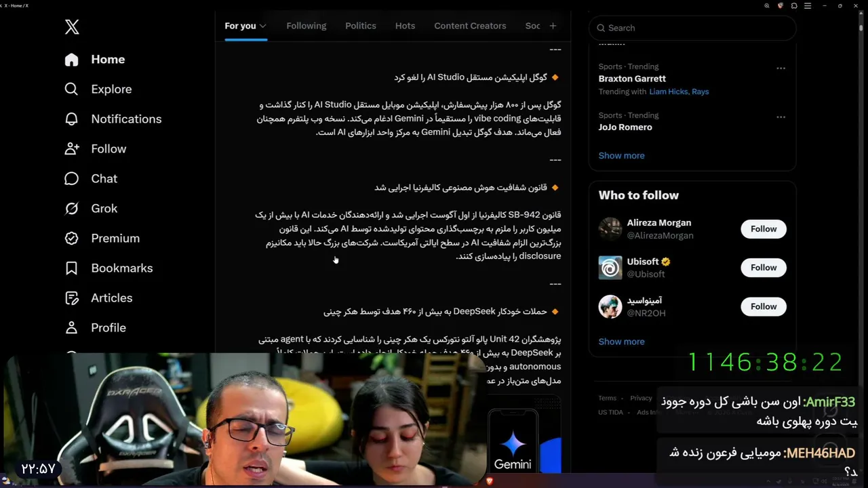Open Explore via the magnifier icon
Screen dimensions: 868x488
[71, 89]
